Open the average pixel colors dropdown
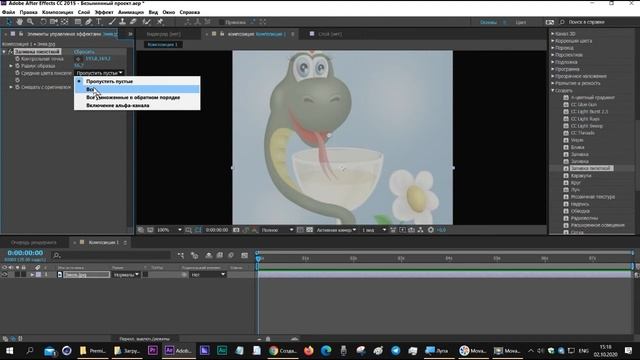Image resolution: width=640 pixels, height=360 pixels. [x=99, y=73]
